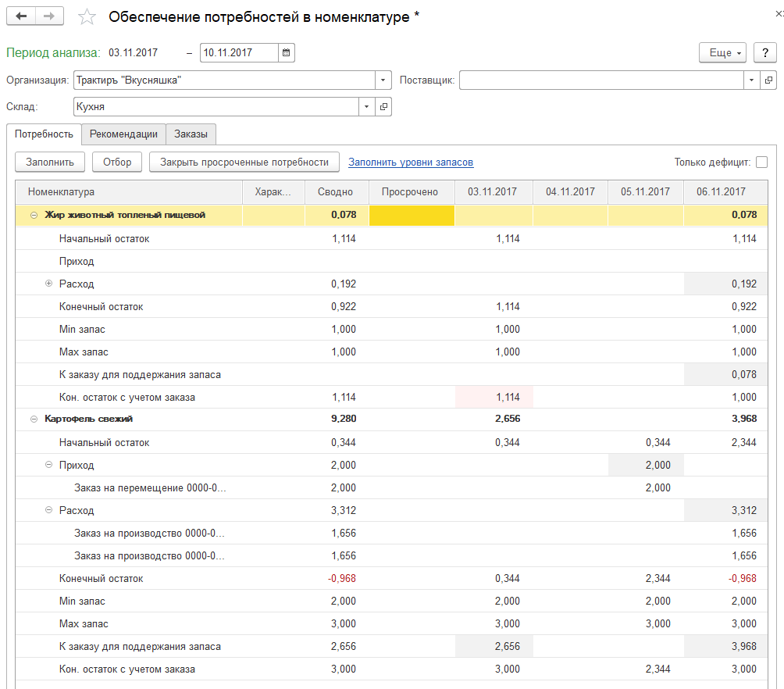Screen dimensions: 784x689
Task: Click the yellow Просрочено cell
Action: point(411,215)
